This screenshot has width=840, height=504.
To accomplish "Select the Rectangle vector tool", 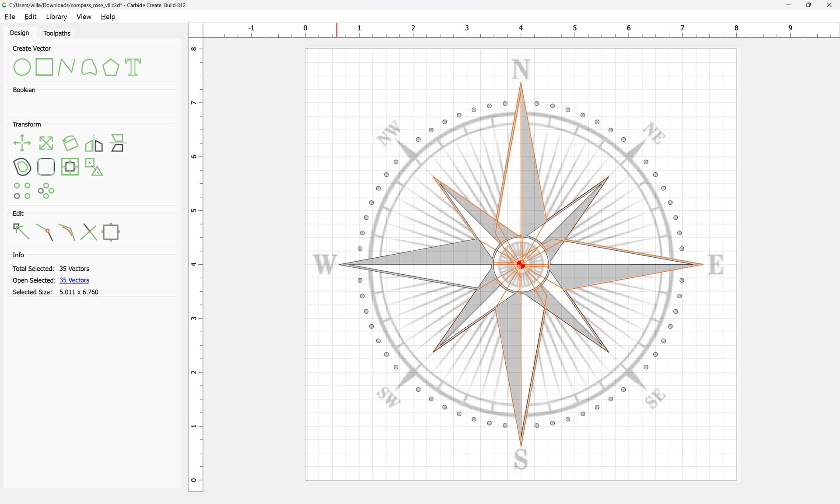I will click(x=44, y=67).
